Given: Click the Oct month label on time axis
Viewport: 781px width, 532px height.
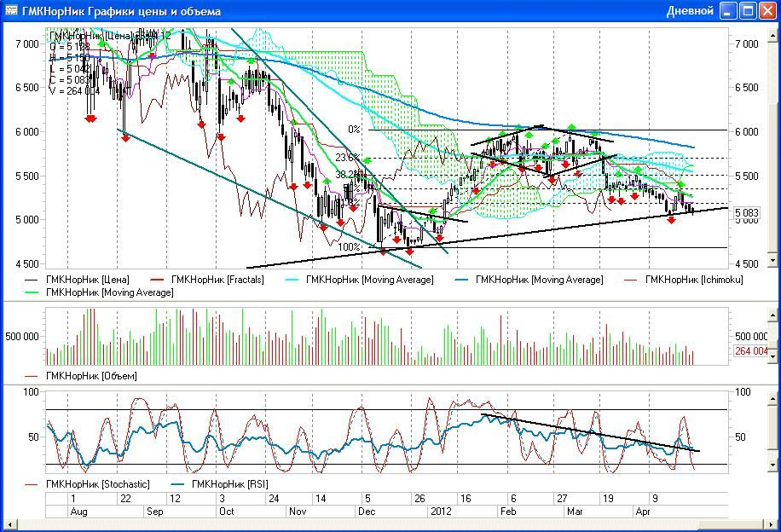Looking at the screenshot, I should tap(227, 511).
